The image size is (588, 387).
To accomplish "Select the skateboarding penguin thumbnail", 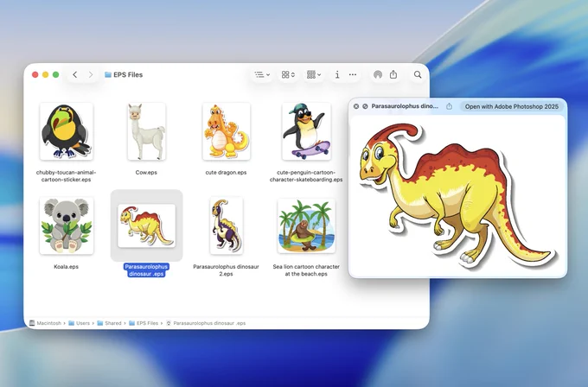I will [306, 131].
